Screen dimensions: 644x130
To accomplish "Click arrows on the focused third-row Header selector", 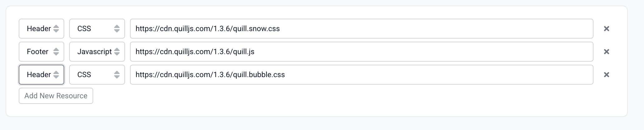I will [x=56, y=75].
